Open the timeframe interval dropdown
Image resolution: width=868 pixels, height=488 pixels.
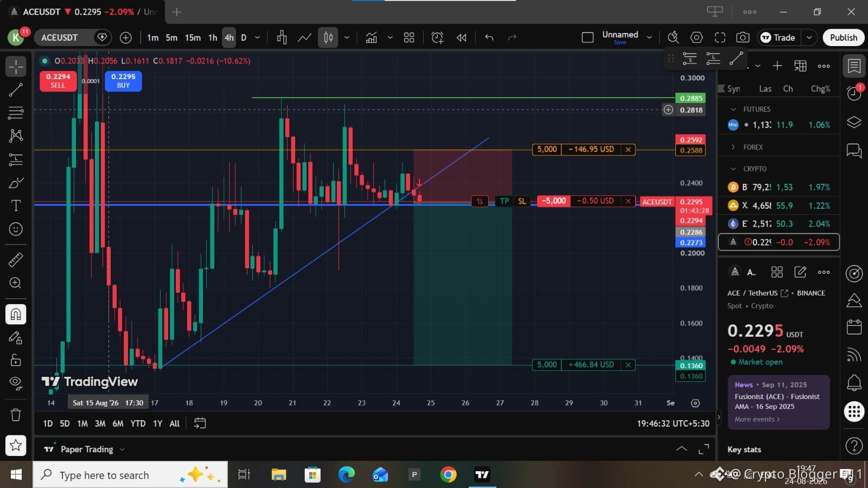pos(258,37)
